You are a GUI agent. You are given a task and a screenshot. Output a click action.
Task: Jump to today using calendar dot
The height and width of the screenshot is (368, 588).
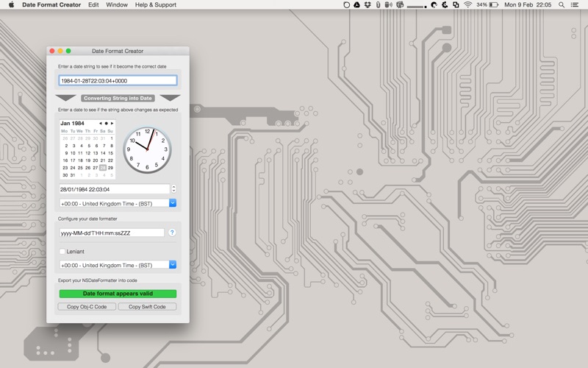coord(106,123)
